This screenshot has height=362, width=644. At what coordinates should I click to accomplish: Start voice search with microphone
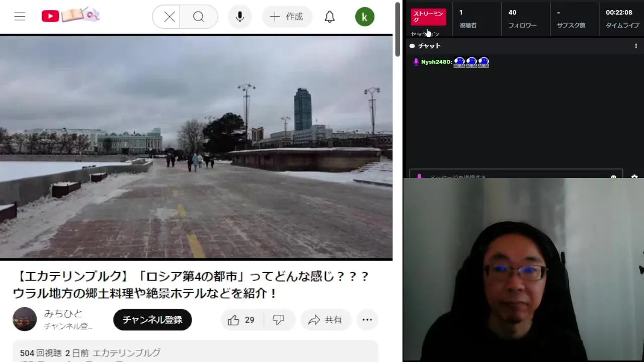[x=240, y=17]
